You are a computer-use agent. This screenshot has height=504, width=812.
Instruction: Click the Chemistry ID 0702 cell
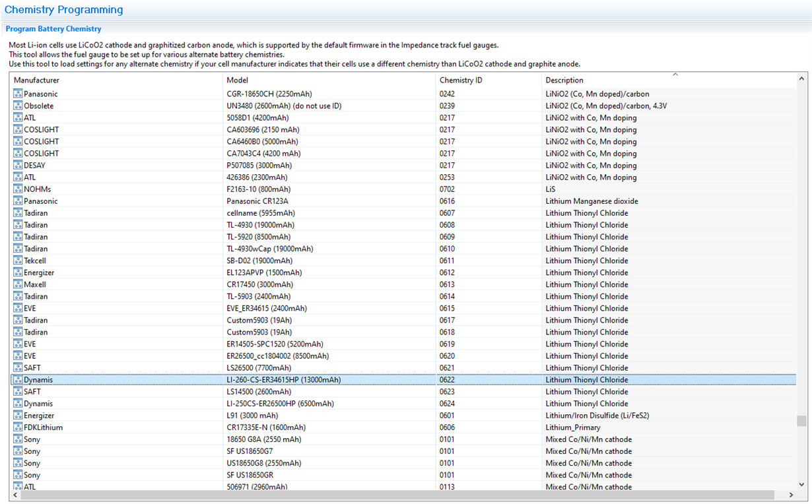(x=447, y=189)
